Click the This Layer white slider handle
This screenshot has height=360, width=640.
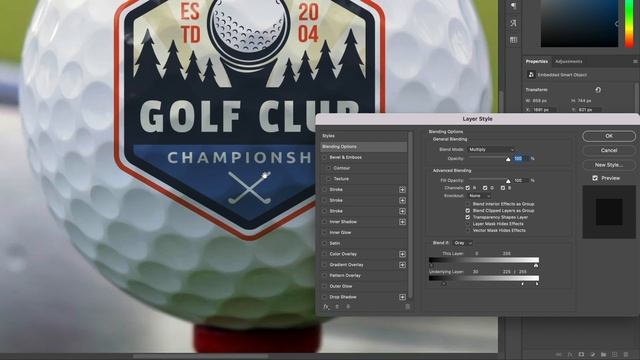click(536, 265)
